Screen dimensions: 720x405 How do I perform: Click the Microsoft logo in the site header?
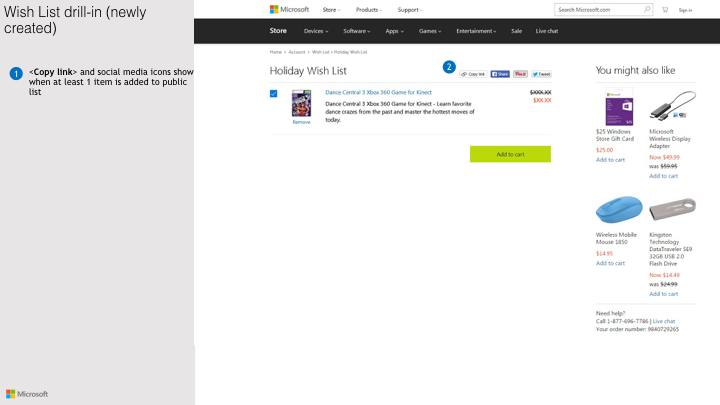[289, 9]
